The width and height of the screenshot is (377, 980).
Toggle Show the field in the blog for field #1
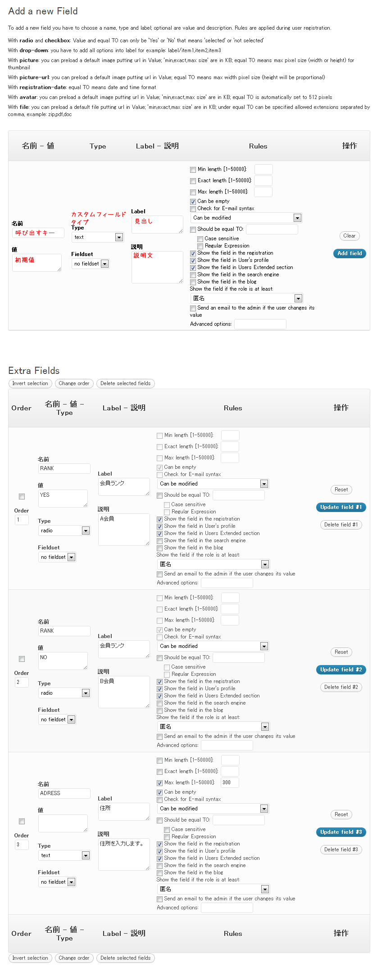coord(159,548)
